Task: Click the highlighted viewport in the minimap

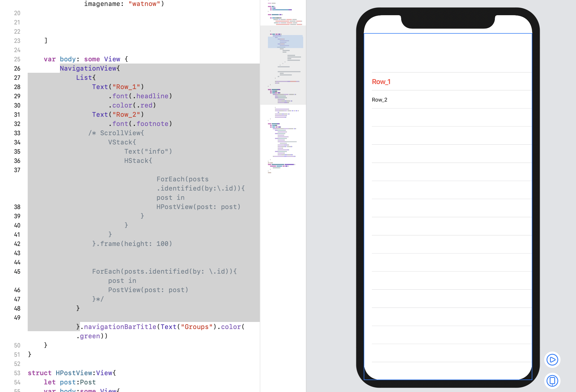Action: 285,42
